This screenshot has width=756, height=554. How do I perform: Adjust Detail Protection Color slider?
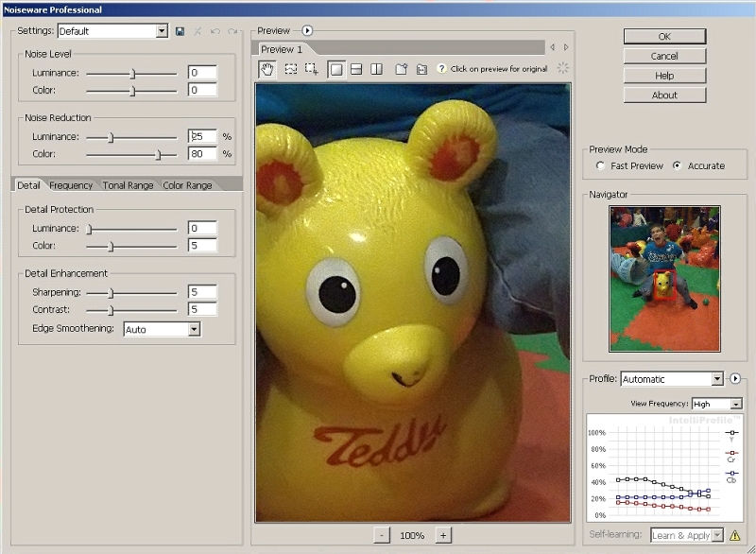pyautogui.click(x=111, y=247)
